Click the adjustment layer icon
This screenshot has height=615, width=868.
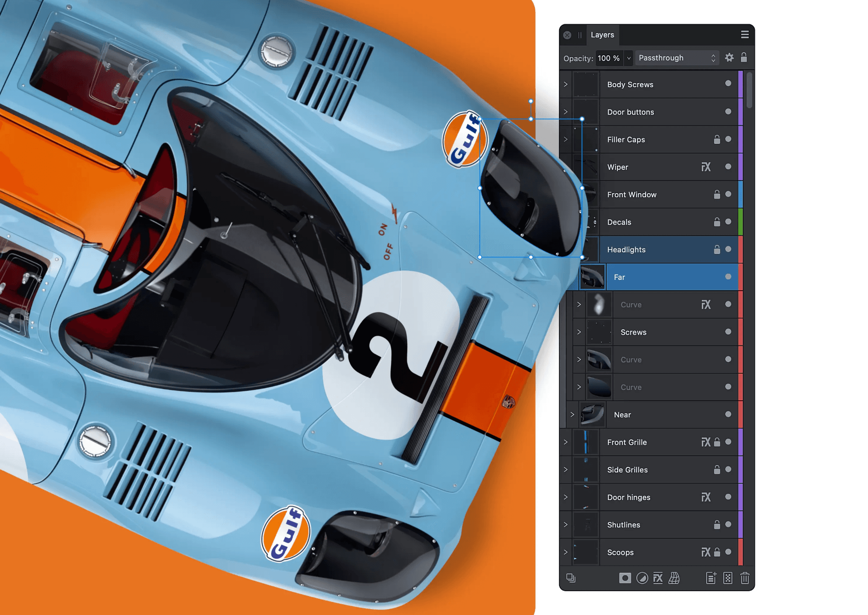[x=642, y=578]
